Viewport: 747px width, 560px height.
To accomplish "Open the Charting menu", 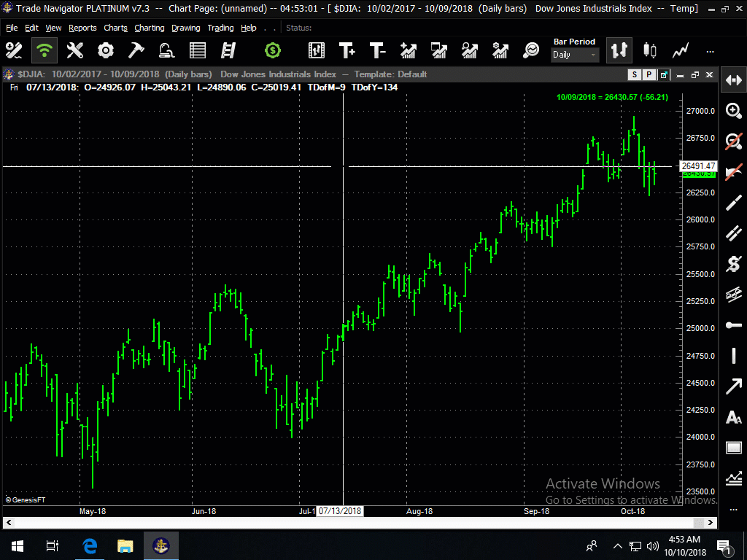I will (x=149, y=28).
